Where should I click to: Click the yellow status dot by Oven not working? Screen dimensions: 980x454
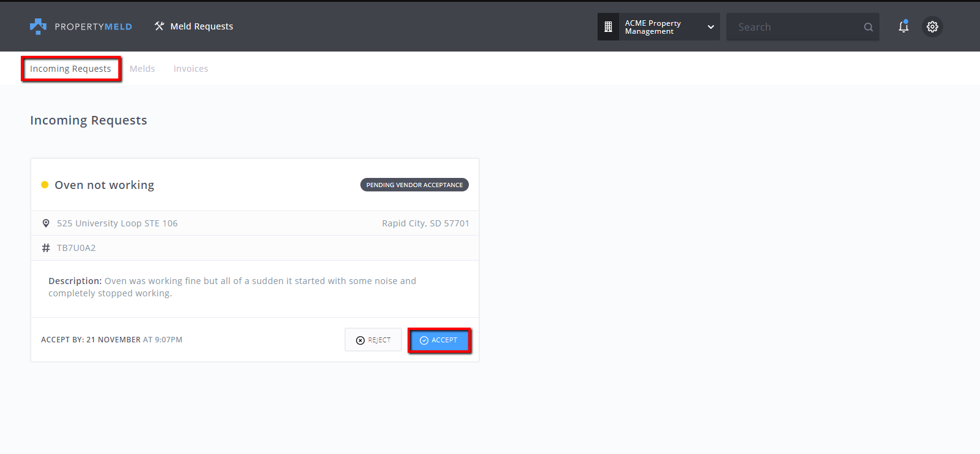coord(45,185)
